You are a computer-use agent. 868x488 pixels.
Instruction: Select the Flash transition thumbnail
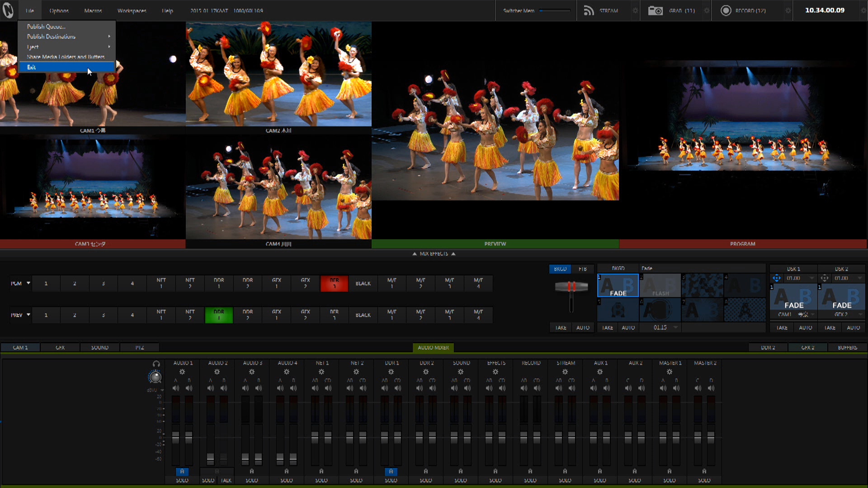click(660, 286)
